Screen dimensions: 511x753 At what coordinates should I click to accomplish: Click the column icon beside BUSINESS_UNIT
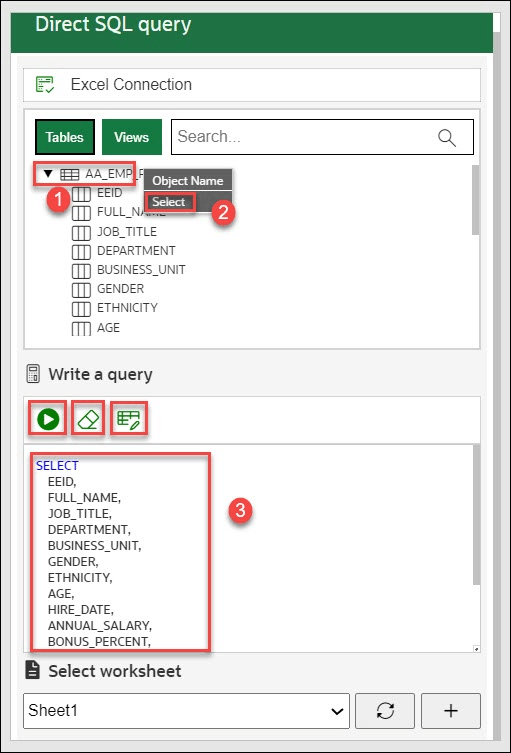tap(81, 271)
